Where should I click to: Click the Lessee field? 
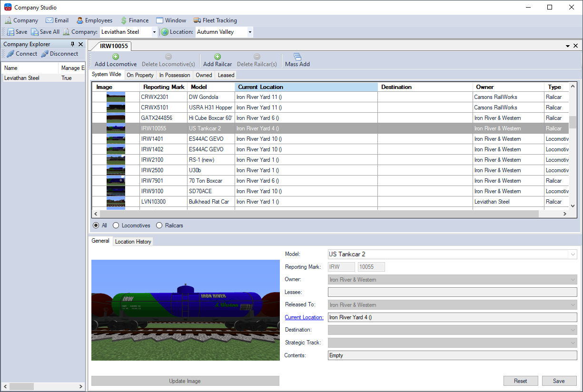453,292
